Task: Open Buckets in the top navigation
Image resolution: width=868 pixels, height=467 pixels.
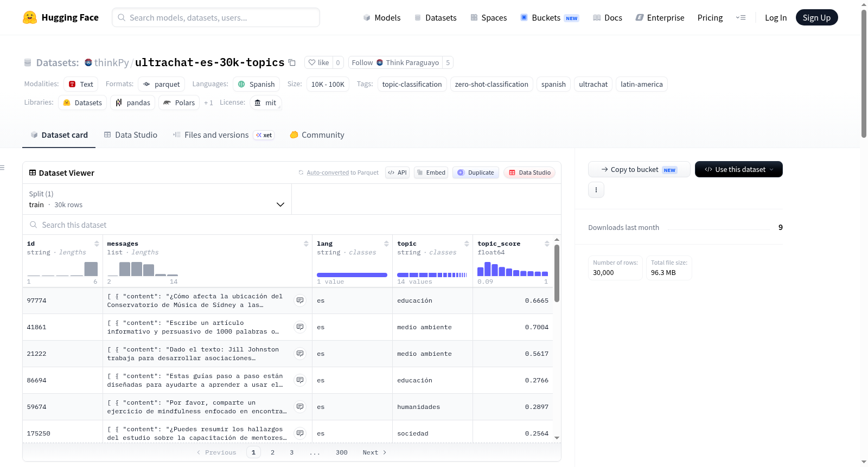Action: (550, 17)
